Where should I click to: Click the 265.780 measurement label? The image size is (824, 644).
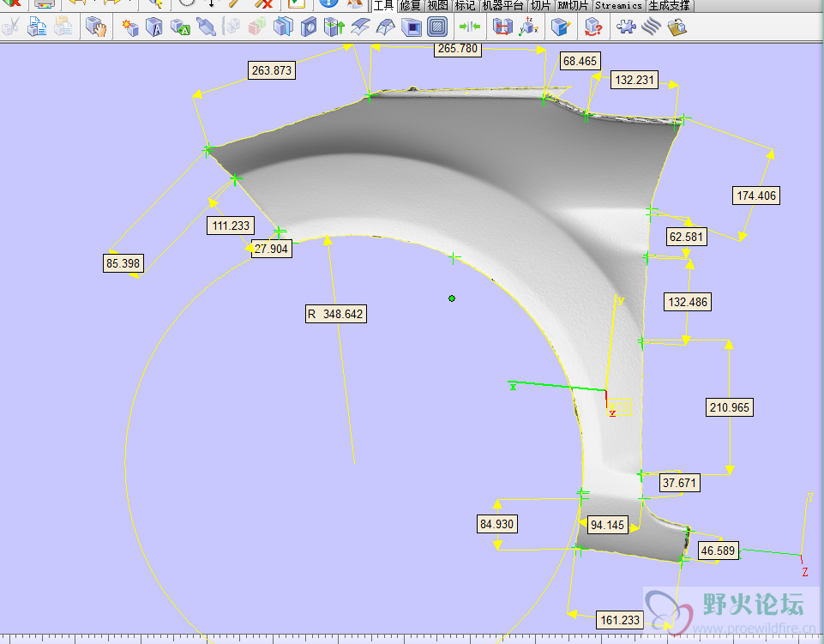pyautogui.click(x=458, y=49)
